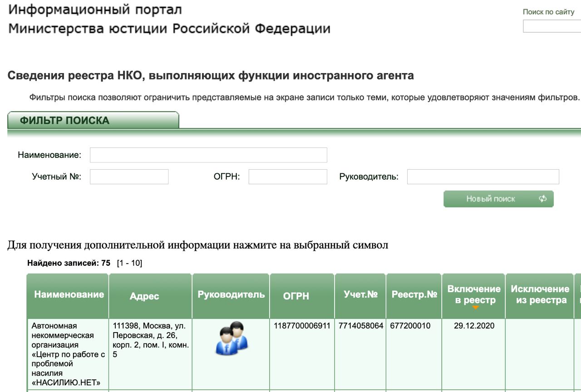This screenshot has height=392, width=581.
Task: Click the Информационный портал site title
Action: 95,9
